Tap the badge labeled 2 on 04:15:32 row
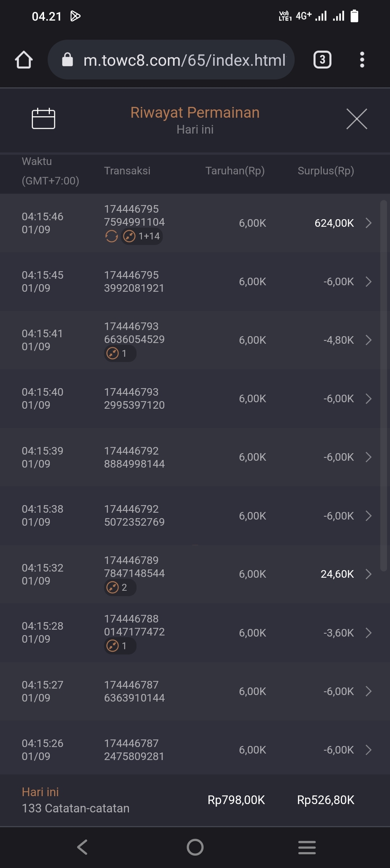Image resolution: width=390 pixels, height=868 pixels. click(120, 587)
